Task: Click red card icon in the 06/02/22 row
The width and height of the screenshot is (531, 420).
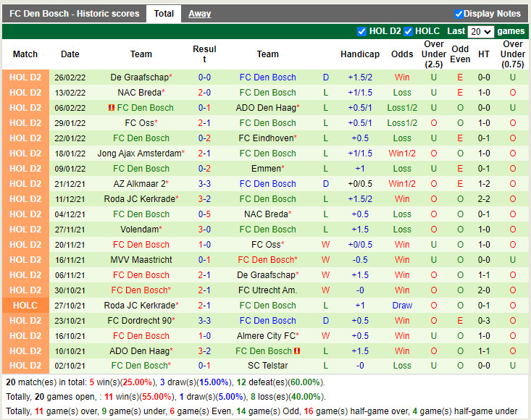Action: click(112, 108)
